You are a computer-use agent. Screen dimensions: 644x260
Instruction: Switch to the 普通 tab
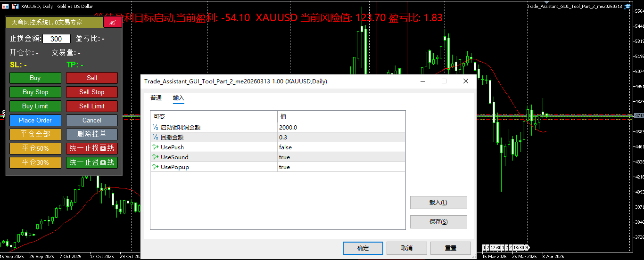[x=156, y=98]
